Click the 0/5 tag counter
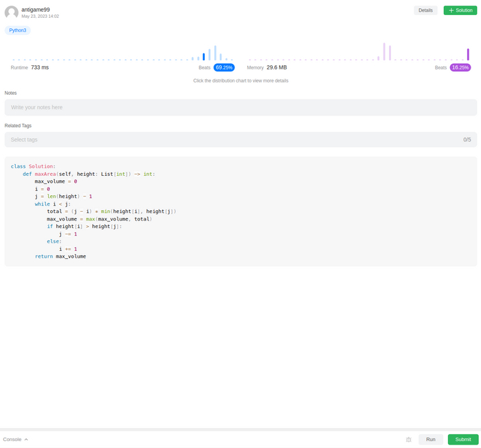Image resolution: width=481 pixels, height=448 pixels. pos(467,139)
